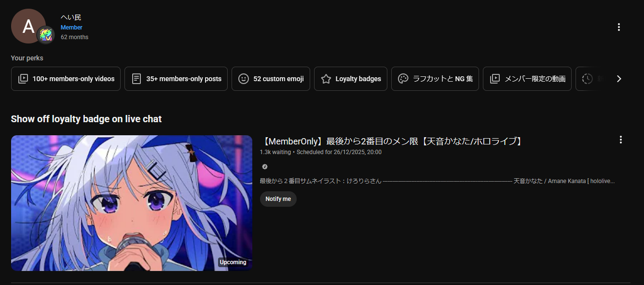Click the Notify me button

(x=278, y=199)
